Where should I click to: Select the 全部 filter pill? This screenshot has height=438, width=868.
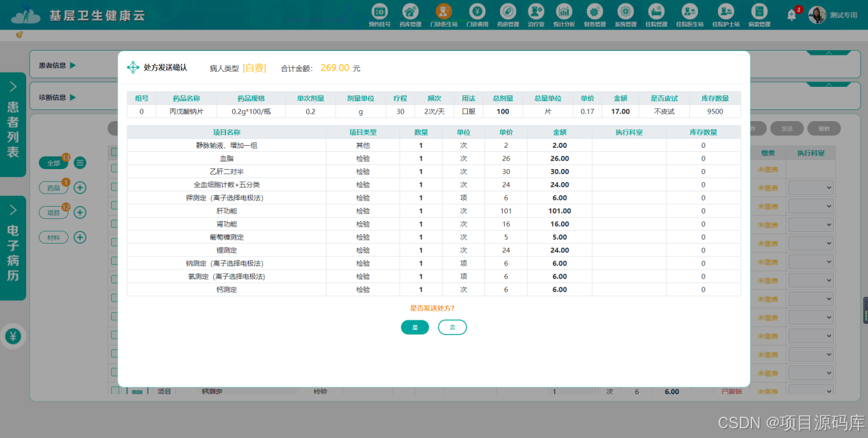pos(53,162)
